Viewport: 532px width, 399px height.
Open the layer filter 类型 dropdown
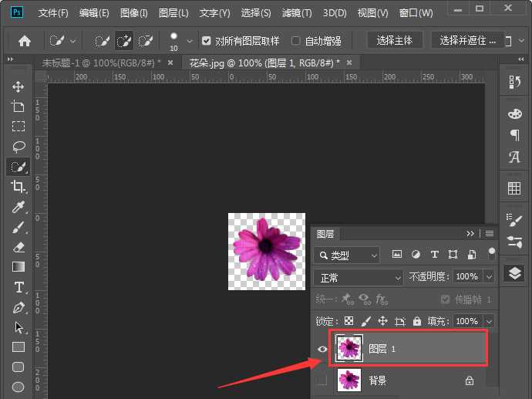tap(348, 255)
